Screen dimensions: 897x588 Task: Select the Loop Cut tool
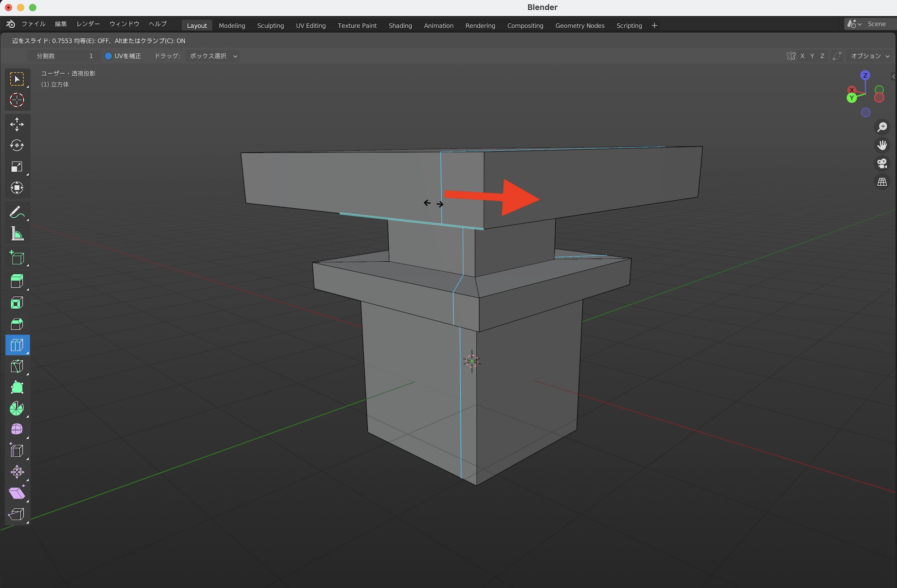17,345
